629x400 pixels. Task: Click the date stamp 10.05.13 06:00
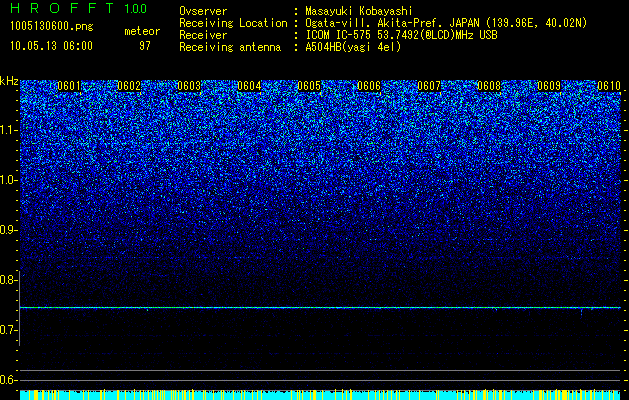51,45
